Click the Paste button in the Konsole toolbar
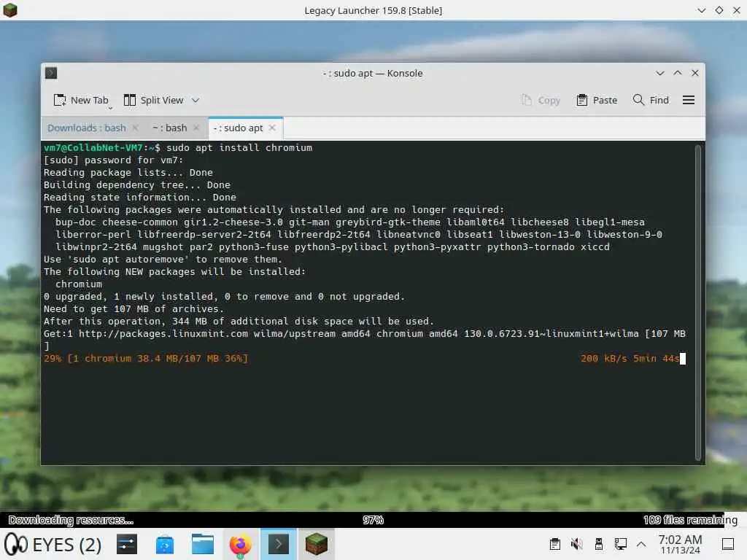This screenshot has height=560, width=747. [x=597, y=100]
